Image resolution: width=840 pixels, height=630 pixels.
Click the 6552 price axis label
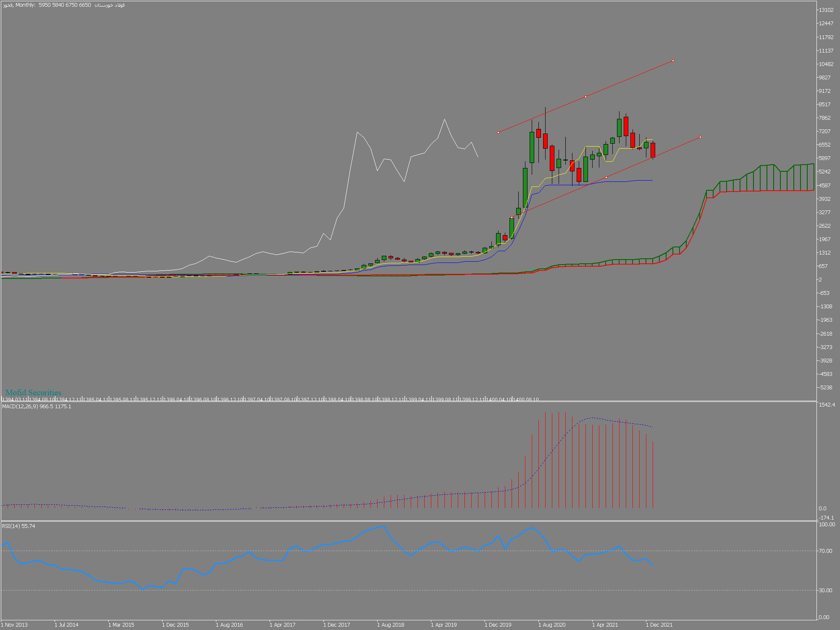point(825,145)
